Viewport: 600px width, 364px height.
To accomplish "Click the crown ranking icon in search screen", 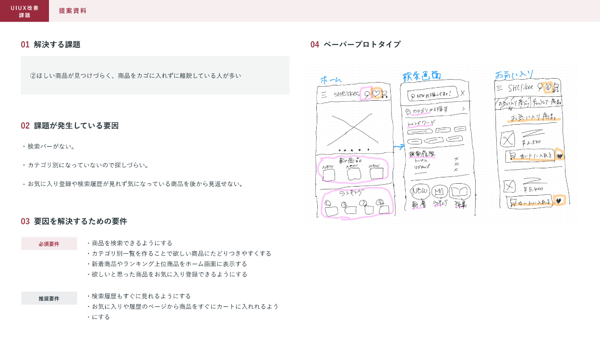I will click(439, 191).
